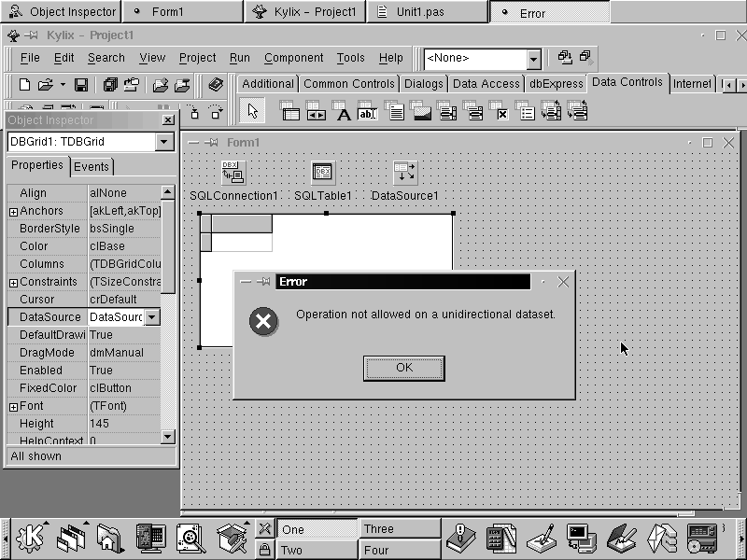
Task: Click the New file toolbar icon
Action: click(x=25, y=85)
